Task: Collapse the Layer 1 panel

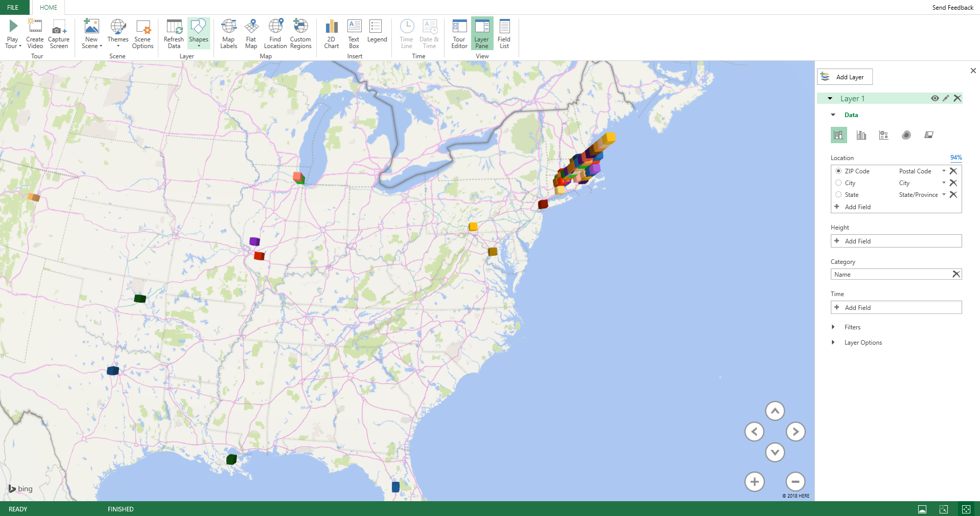Action: [830, 98]
